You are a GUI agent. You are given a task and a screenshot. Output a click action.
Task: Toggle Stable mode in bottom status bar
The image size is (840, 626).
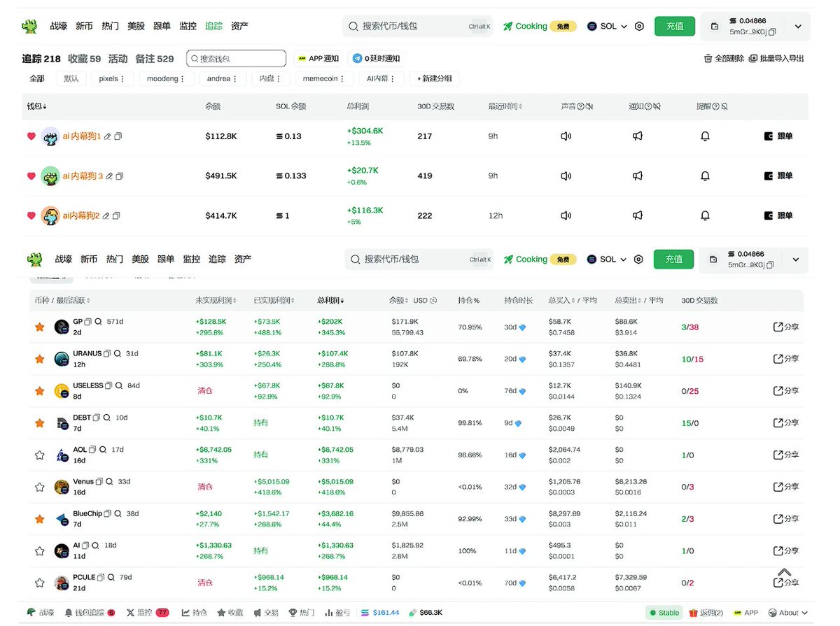(x=663, y=612)
